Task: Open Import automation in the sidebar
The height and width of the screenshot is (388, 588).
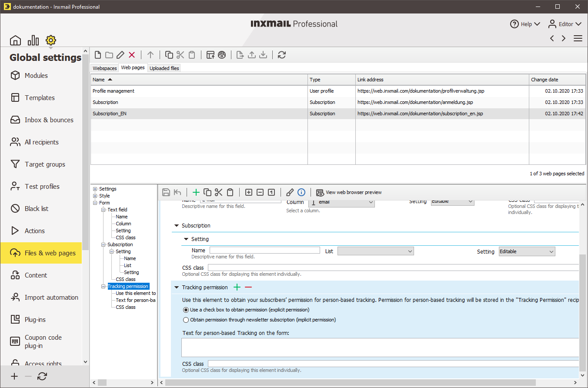Action: click(41, 297)
